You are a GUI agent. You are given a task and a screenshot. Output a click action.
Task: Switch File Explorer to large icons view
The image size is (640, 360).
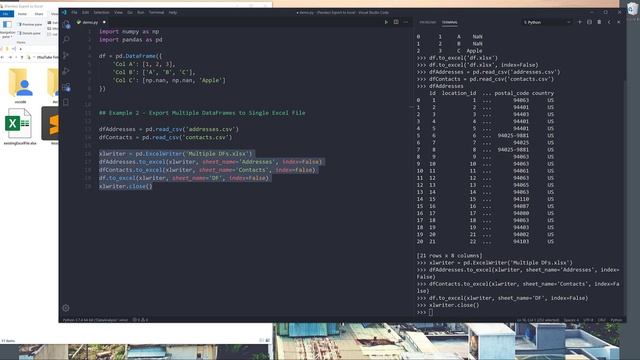click(267, 340)
